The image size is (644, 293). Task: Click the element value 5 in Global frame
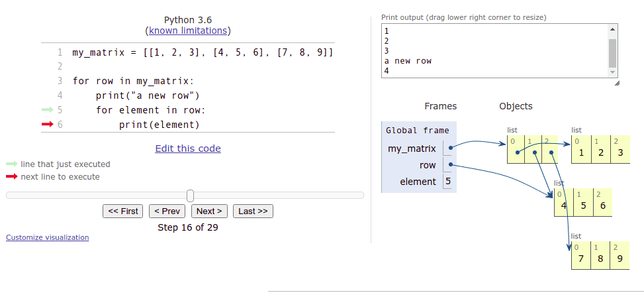click(x=448, y=181)
